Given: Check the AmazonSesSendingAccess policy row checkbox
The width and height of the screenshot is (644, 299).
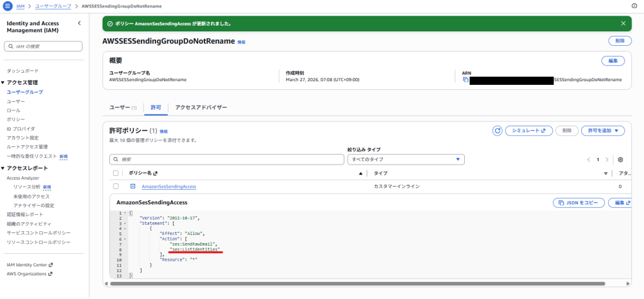Looking at the screenshot, I should click(x=116, y=187).
